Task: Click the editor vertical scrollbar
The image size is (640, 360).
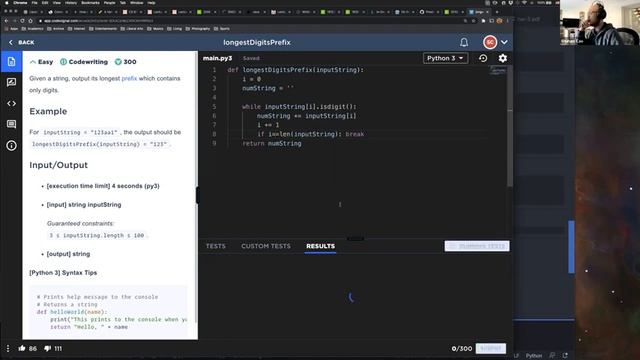Action: coord(510,127)
